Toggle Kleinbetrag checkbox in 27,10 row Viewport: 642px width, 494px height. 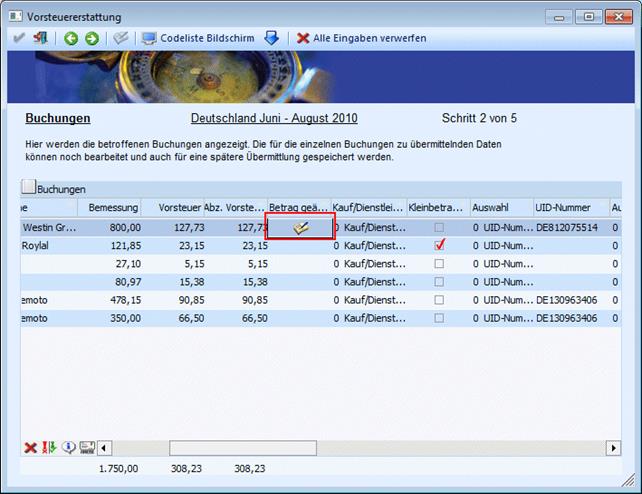tap(439, 263)
